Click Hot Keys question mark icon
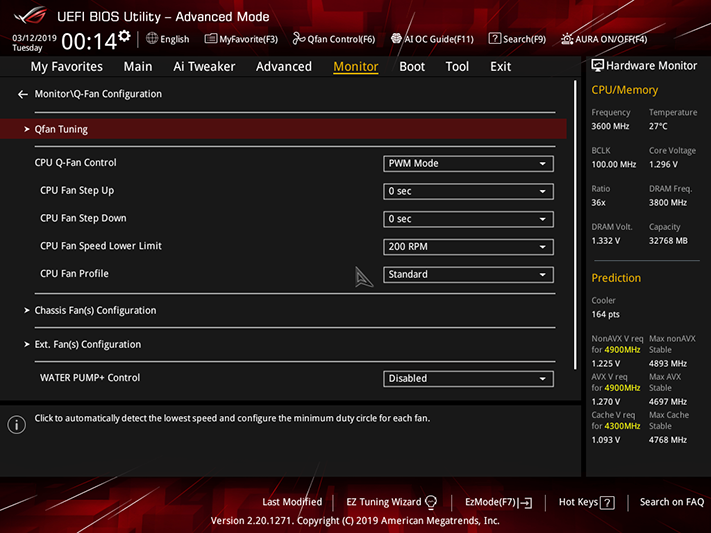This screenshot has width=711, height=533. pyautogui.click(x=607, y=503)
